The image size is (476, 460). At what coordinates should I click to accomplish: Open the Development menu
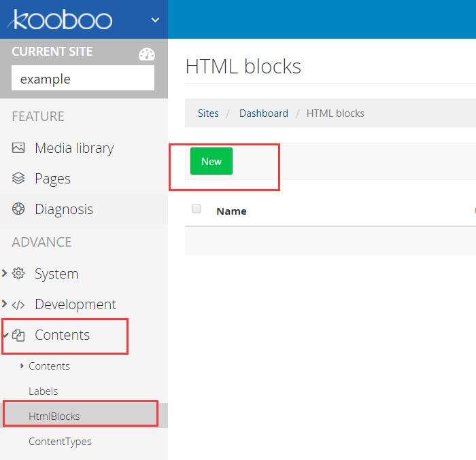75,304
